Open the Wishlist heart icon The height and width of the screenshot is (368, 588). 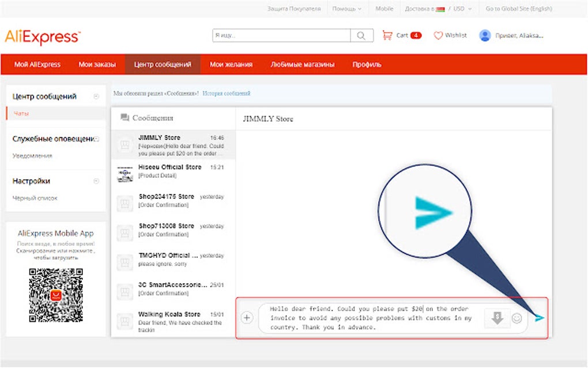pyautogui.click(x=438, y=35)
